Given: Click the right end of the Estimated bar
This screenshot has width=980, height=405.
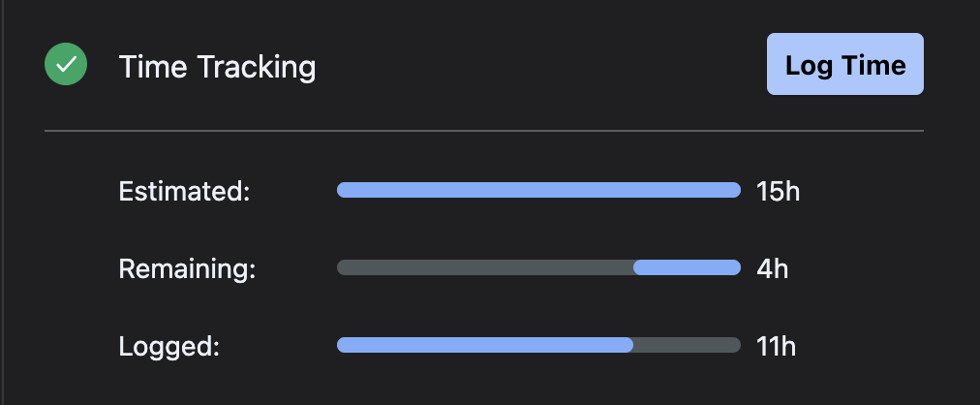Looking at the screenshot, I should [736, 190].
